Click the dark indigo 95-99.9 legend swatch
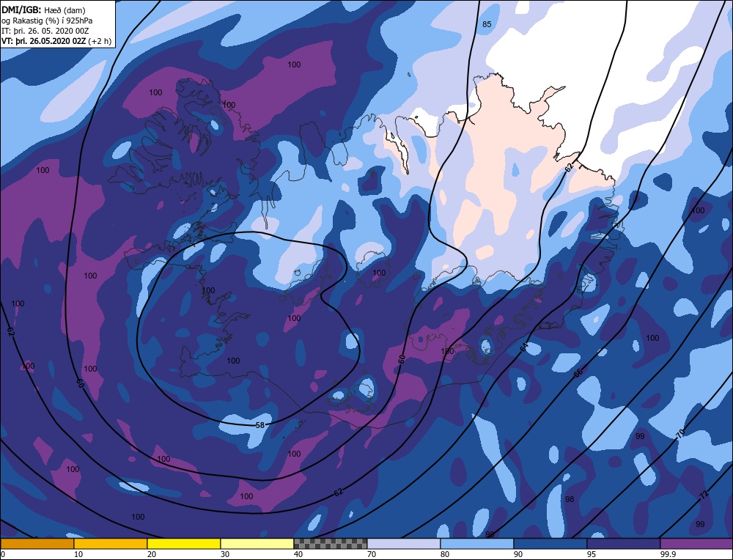The height and width of the screenshot is (560, 733). [624, 544]
